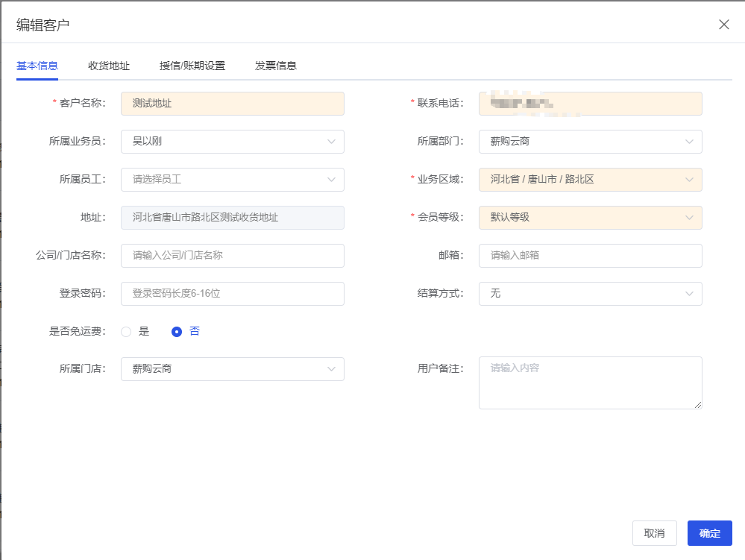Return to the 基本信息 tab
745x560 pixels.
click(37, 66)
